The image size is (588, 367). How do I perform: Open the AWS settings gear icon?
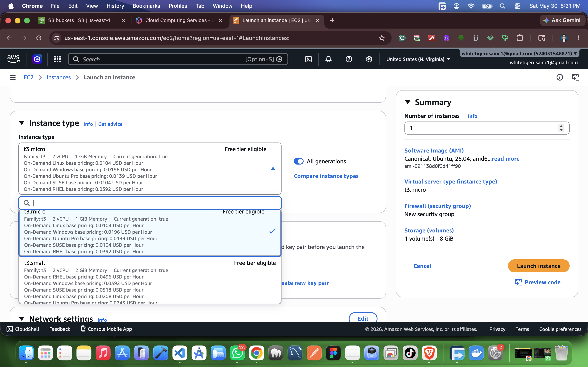point(369,59)
